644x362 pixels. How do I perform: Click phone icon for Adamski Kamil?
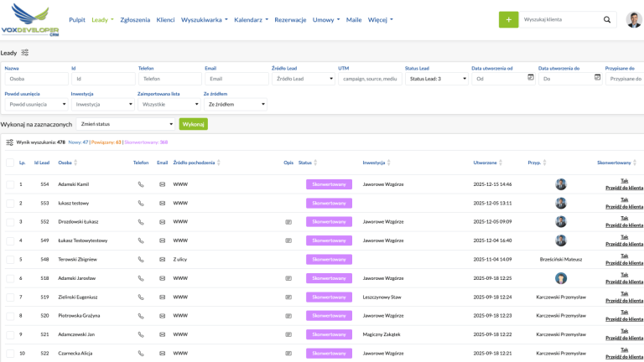[141, 184]
